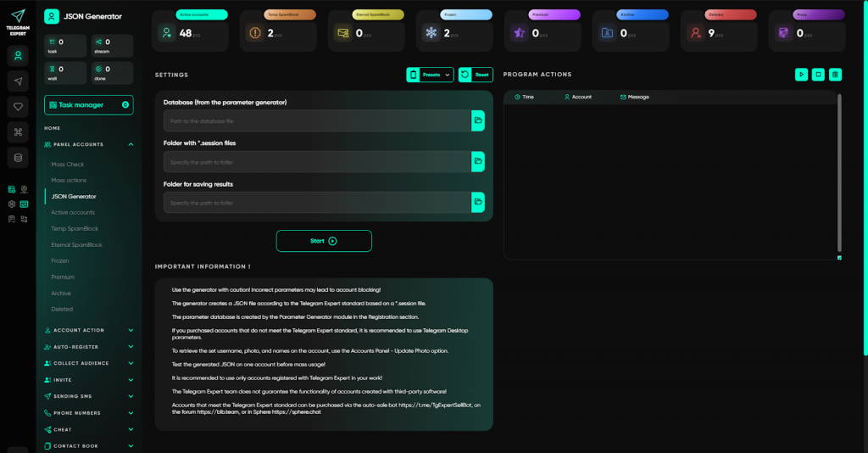Click the play icon in Program Actions
Viewport: 868px width, 453px height.
pyautogui.click(x=801, y=75)
